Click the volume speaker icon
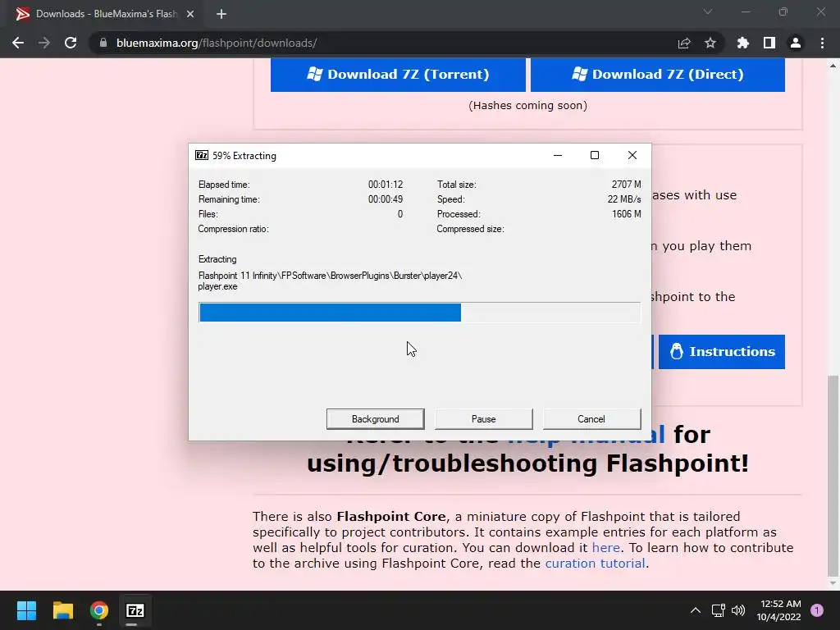 click(738, 610)
